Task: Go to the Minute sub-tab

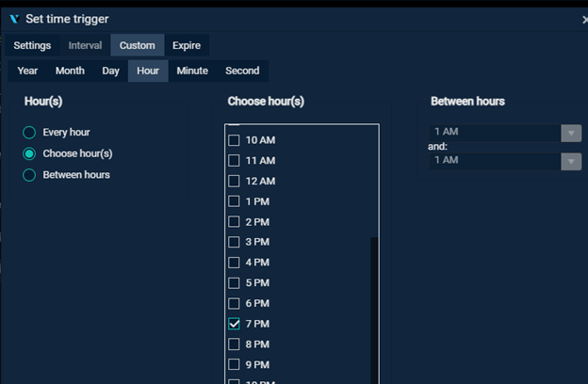Action: tap(192, 71)
